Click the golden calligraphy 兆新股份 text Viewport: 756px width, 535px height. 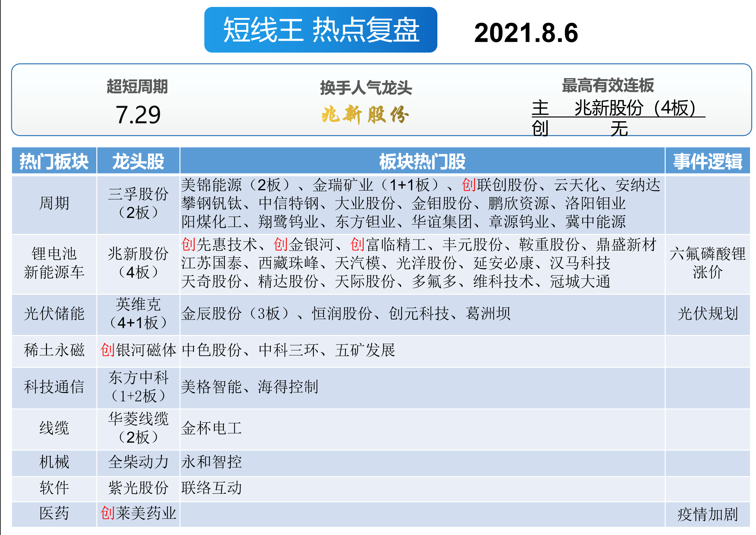(x=365, y=115)
